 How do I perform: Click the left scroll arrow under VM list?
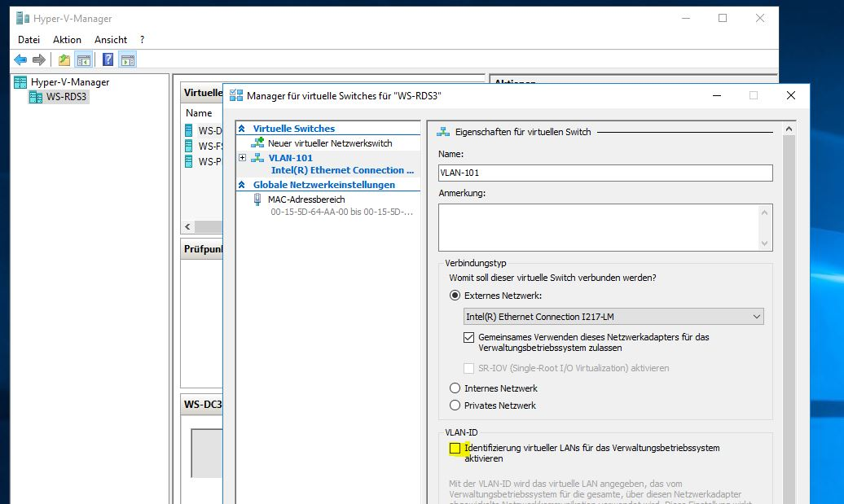(x=187, y=227)
